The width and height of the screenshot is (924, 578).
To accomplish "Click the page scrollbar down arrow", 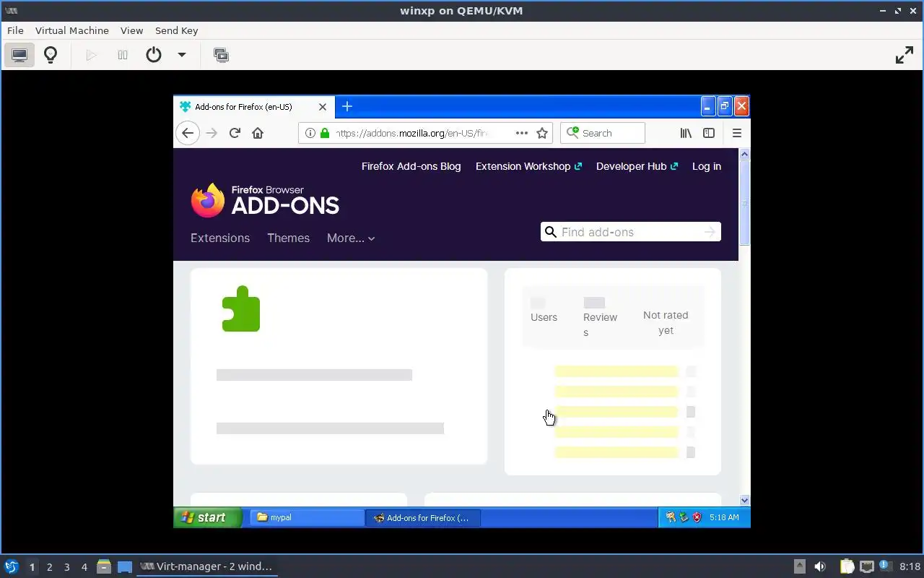I will coord(744,500).
